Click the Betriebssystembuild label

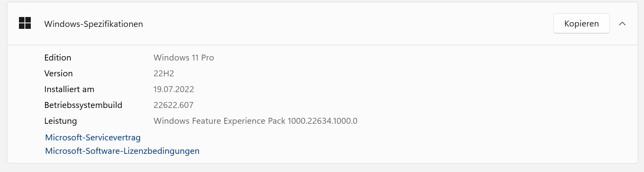click(83, 105)
